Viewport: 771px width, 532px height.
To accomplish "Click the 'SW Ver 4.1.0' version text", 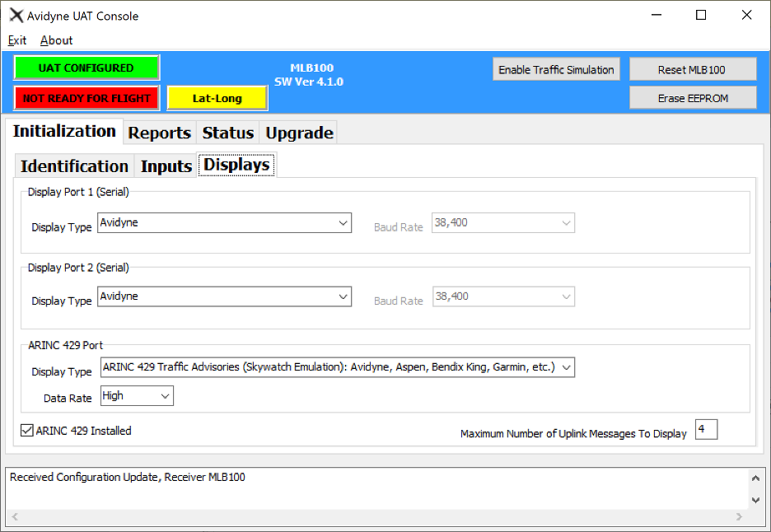I will click(309, 82).
